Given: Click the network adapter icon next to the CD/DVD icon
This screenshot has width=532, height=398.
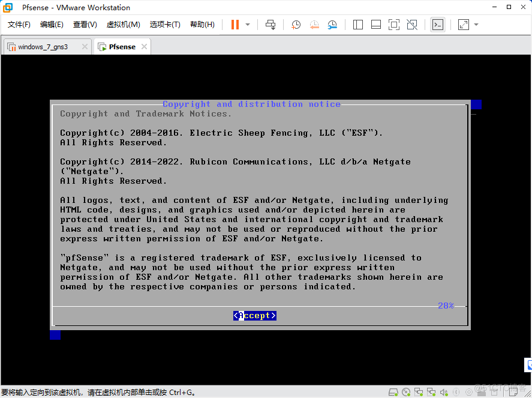Looking at the screenshot, I should [419, 392].
